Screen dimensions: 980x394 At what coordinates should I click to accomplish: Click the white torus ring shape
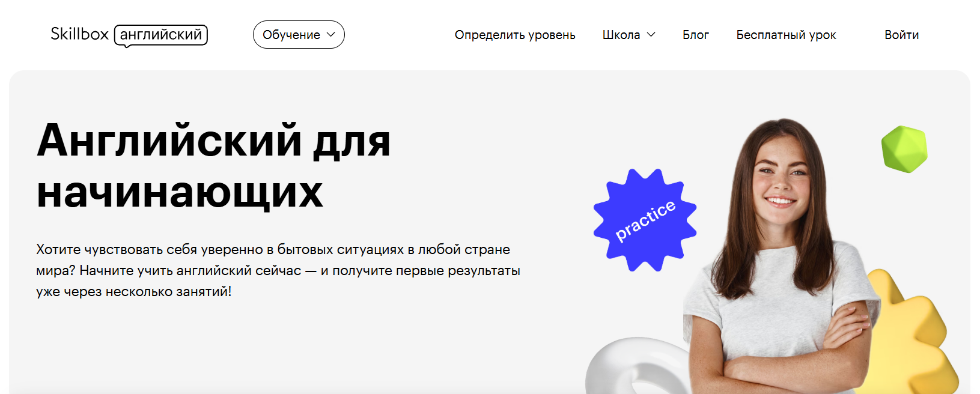(x=637, y=366)
